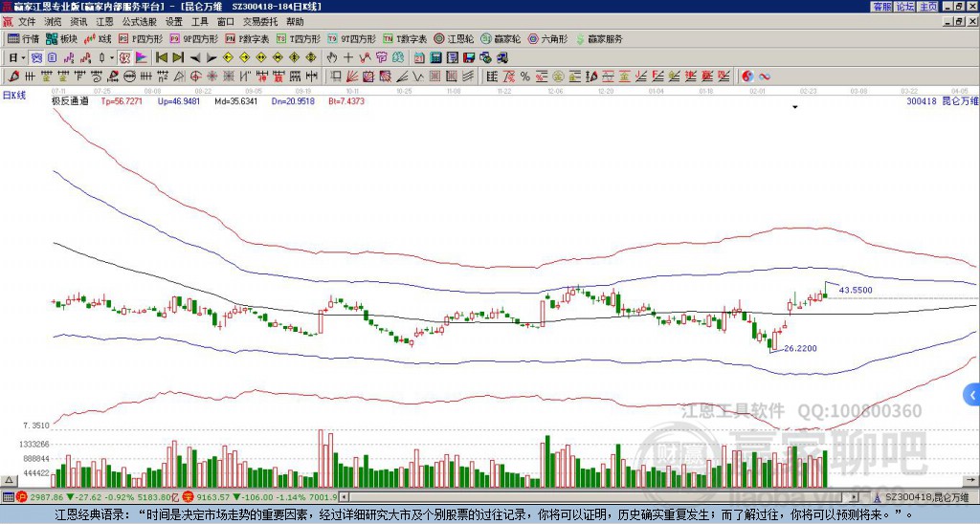Viewport: 980px width, 524px height.
Task: Select the crosshair target circle tool
Action: (195, 76)
